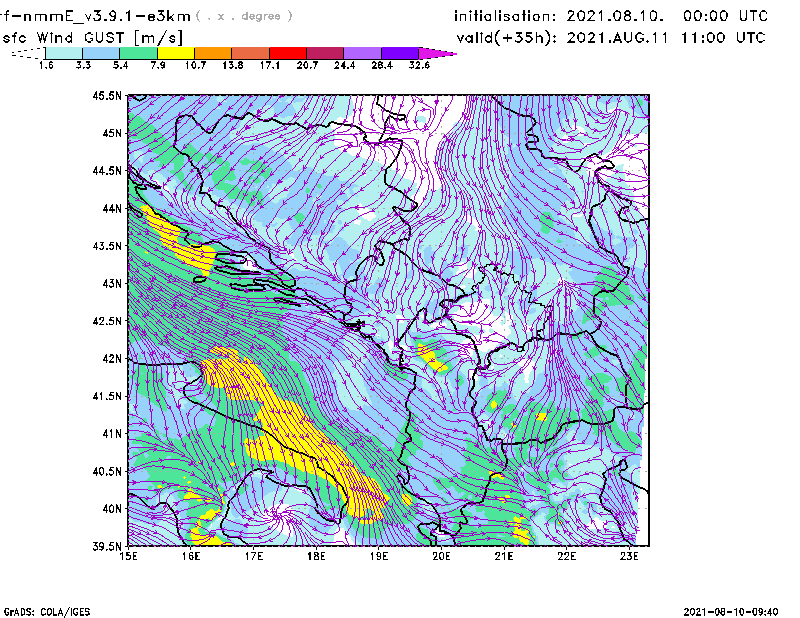Click the 'GrADS: COLA/IGES' credit
The height and width of the screenshot is (618, 800).
[x=47, y=612]
